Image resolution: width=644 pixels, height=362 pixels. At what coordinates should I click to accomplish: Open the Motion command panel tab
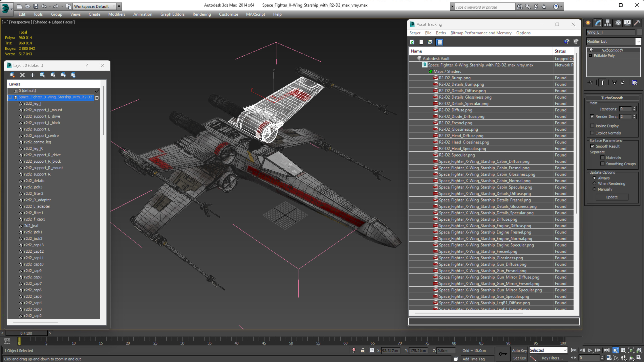point(618,23)
